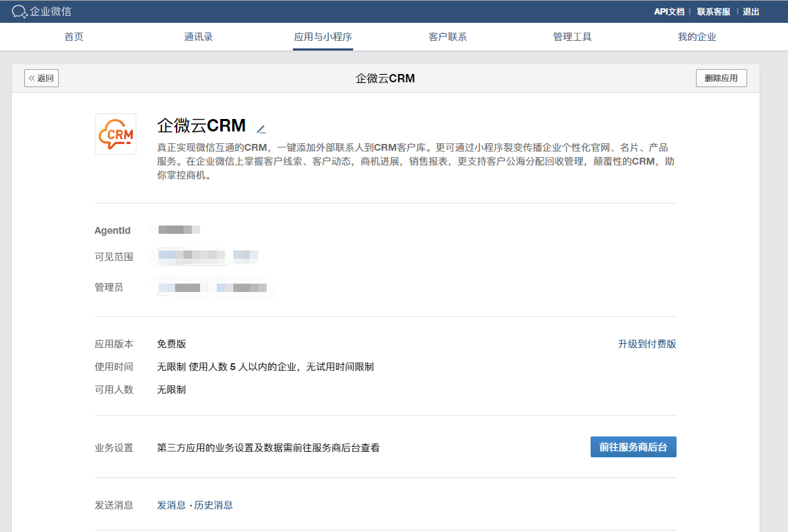
Task: Go to the 客户联系 tab
Action: [448, 37]
